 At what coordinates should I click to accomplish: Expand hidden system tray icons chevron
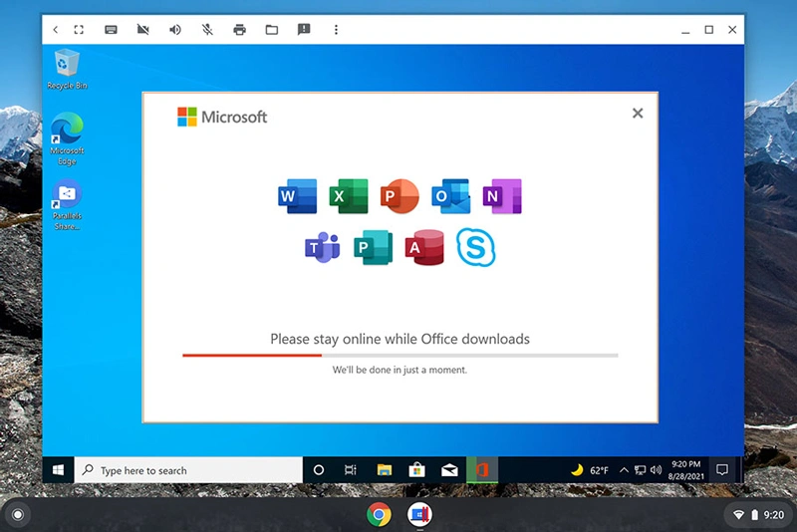[x=624, y=470]
